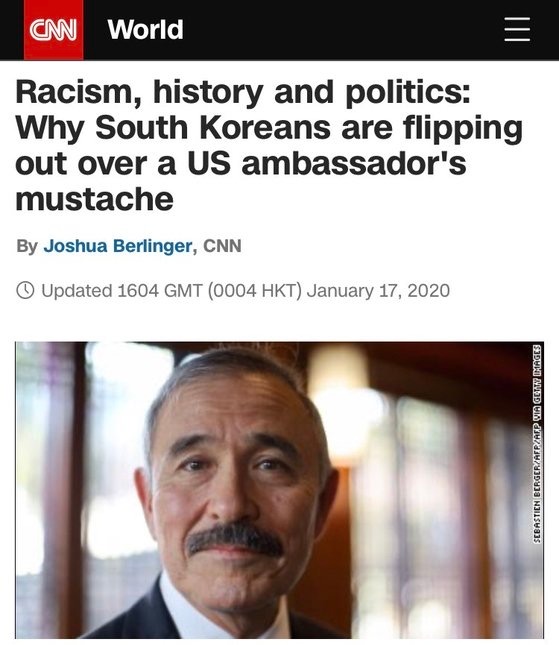Click the word "By" in the byline
This screenshot has height=645, width=559.
(x=27, y=246)
